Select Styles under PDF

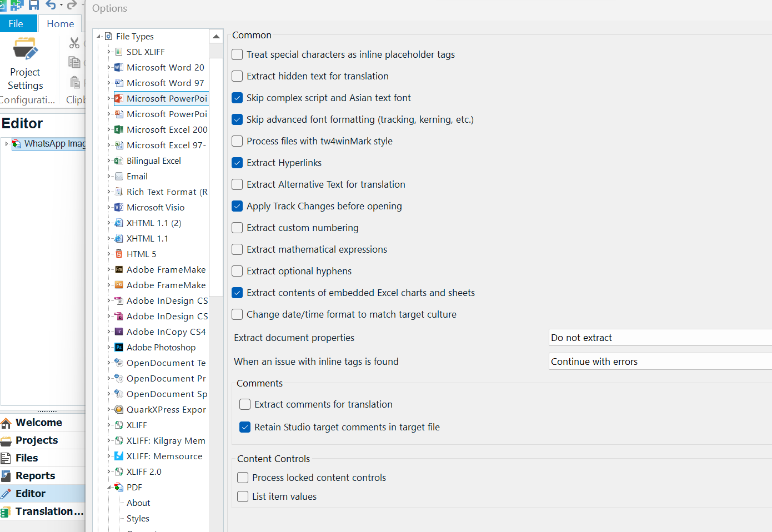tap(138, 518)
